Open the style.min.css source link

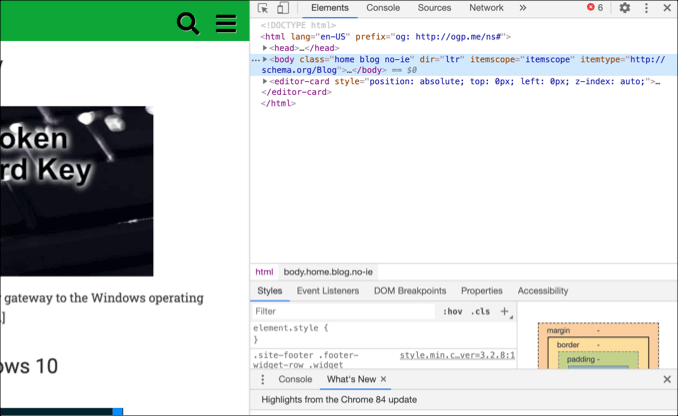point(457,355)
